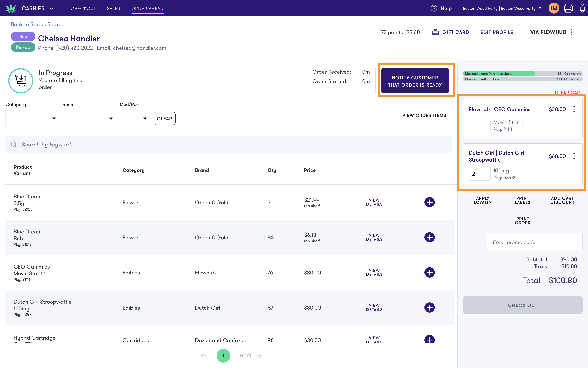Click the Check Out button
The width and height of the screenshot is (588, 368).
(x=522, y=305)
